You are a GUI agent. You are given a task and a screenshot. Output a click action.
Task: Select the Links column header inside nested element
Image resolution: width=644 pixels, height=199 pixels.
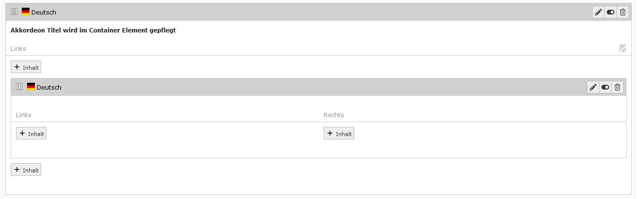point(24,115)
